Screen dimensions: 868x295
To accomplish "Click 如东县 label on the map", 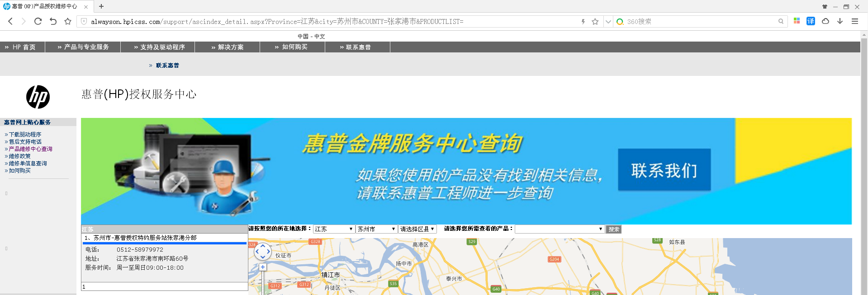I will pyautogui.click(x=677, y=242).
